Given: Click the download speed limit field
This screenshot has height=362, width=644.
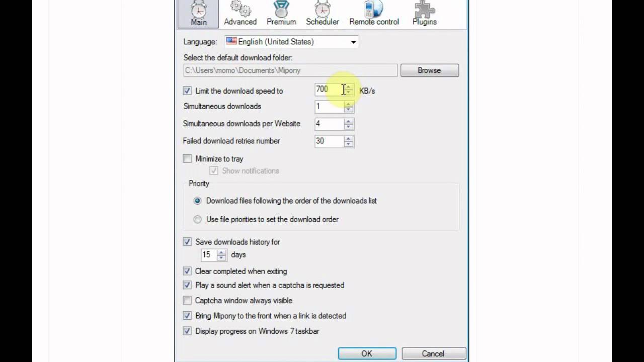Looking at the screenshot, I should pos(330,89).
